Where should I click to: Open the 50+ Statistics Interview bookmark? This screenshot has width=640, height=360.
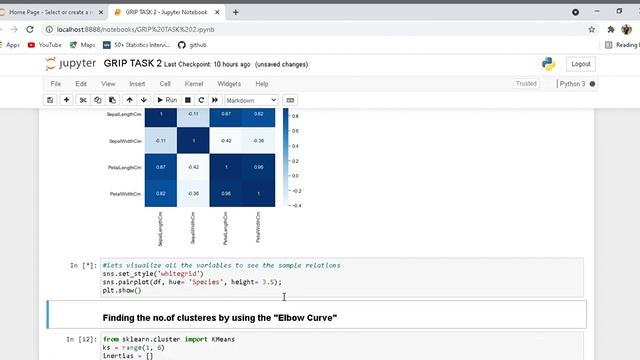[137, 45]
